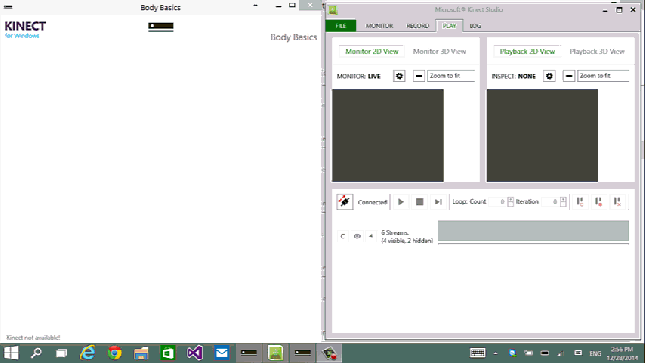Step forward one frame in playback
Screen dimensions: 645x363
[x=438, y=202]
